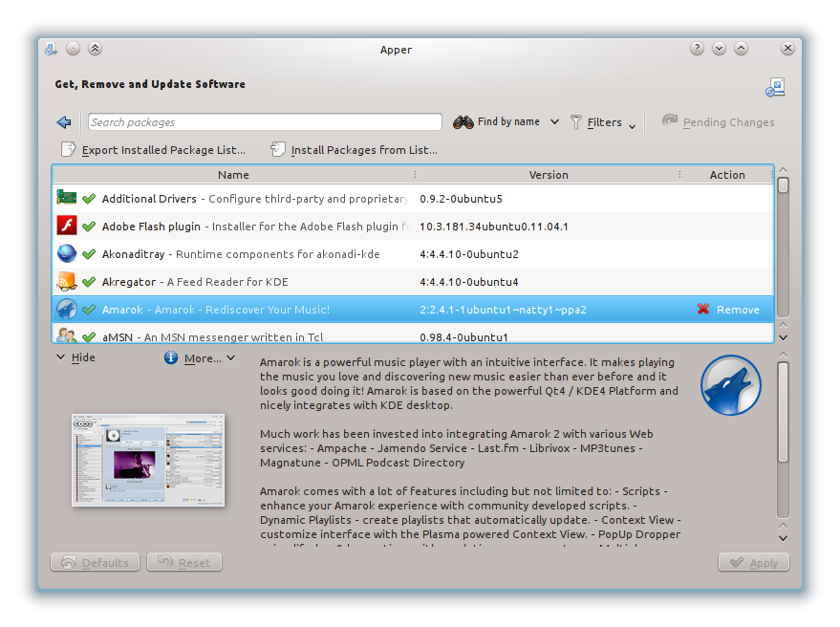
Task: Toggle installed checkmark for Akregator
Action: point(89,282)
